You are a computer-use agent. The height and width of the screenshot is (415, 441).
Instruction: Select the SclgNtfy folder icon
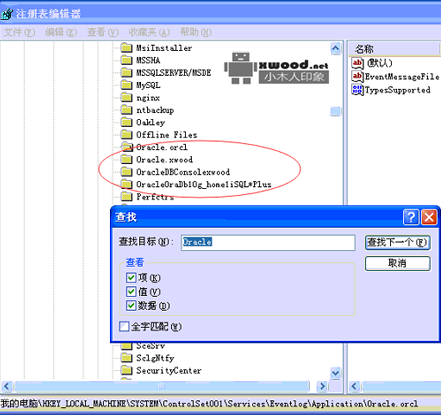click(x=126, y=358)
